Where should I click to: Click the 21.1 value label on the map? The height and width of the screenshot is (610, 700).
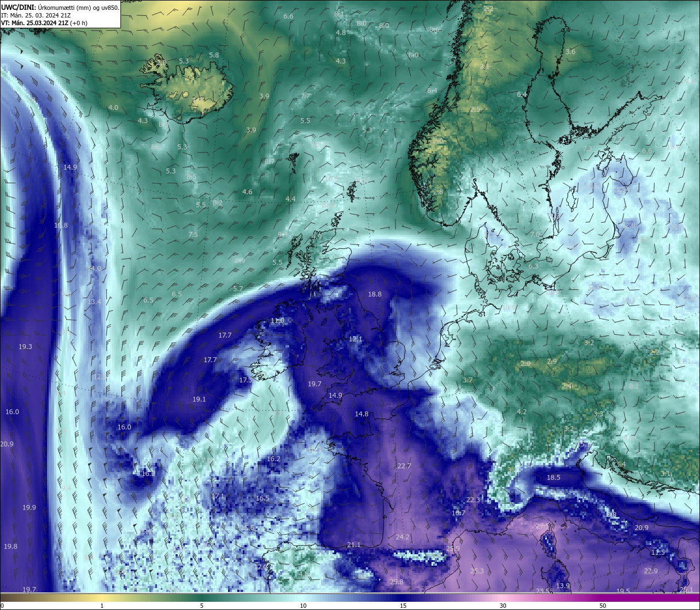coord(354,544)
